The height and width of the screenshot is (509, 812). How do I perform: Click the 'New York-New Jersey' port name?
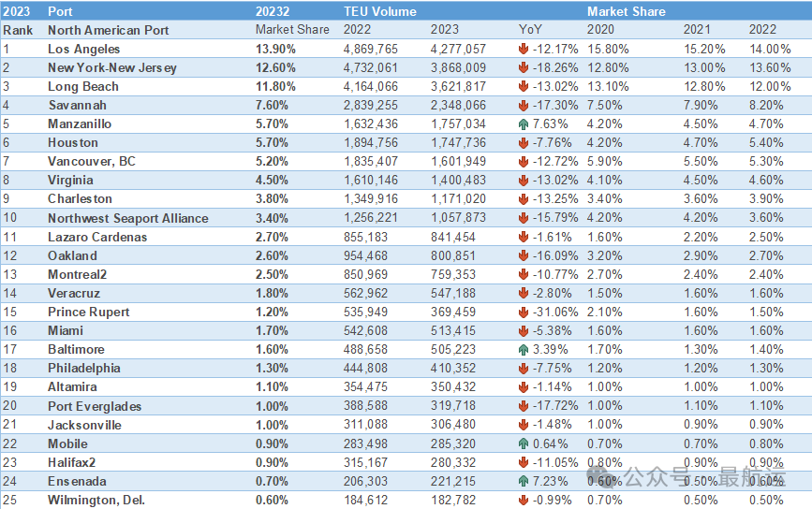pyautogui.click(x=112, y=67)
